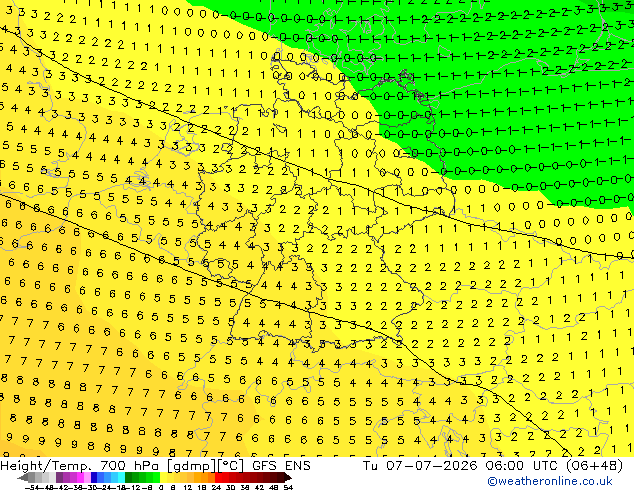Pick the orange swatch at legend value 18
The width and height of the screenshot is (634, 490).
coord(205,477)
